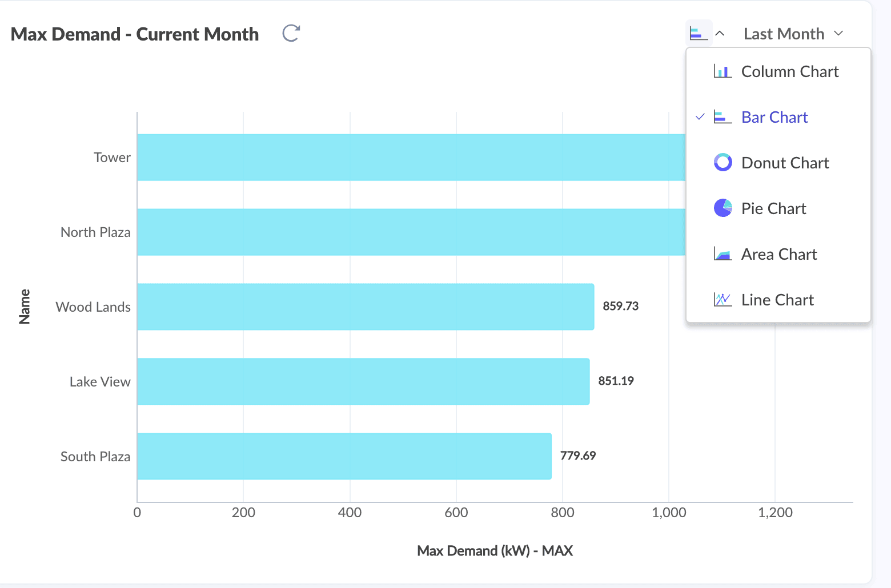Pick Area Chart from the list
This screenshot has width=891, height=588.
(779, 254)
